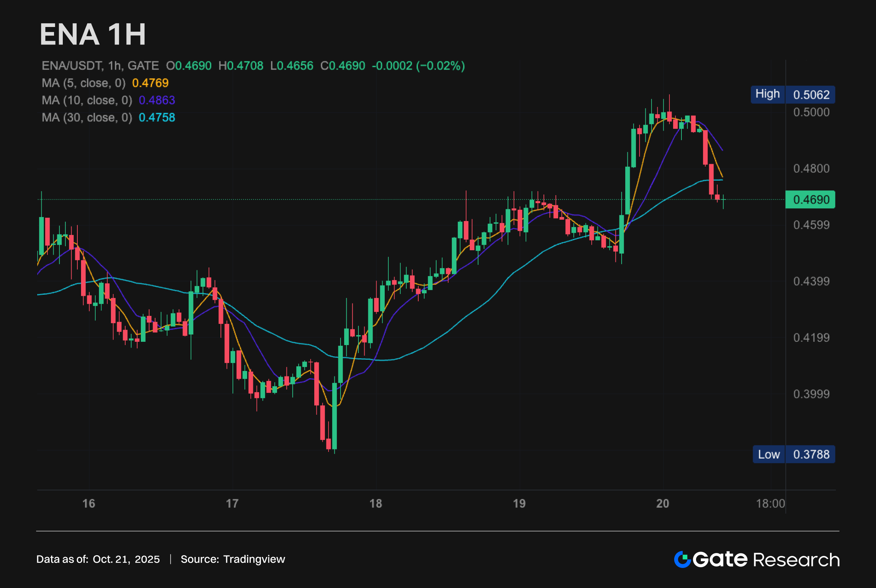
Task: Click the green 0.4690 current price tag
Action: [810, 200]
